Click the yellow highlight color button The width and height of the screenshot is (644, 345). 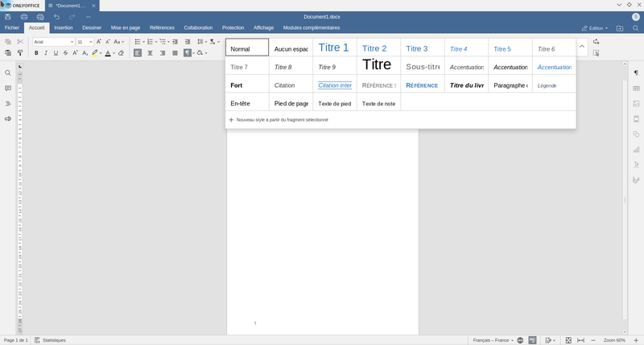(94, 53)
